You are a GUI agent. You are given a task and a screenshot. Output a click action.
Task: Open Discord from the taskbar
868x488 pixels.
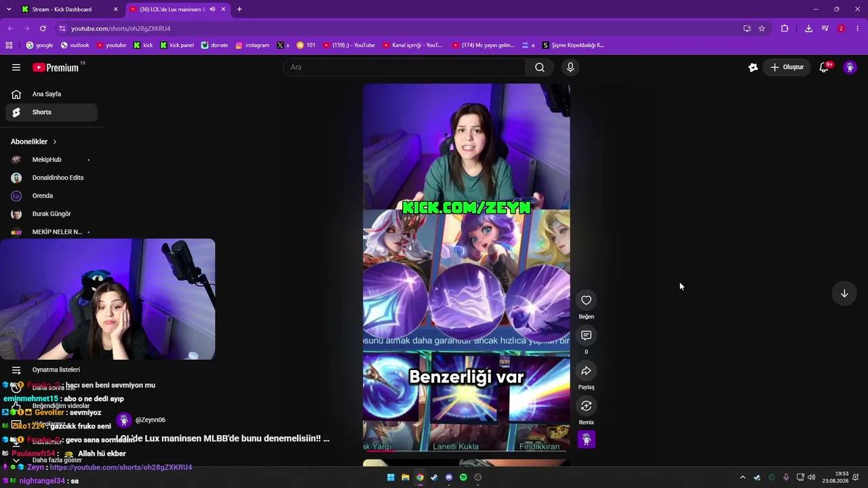449,477
